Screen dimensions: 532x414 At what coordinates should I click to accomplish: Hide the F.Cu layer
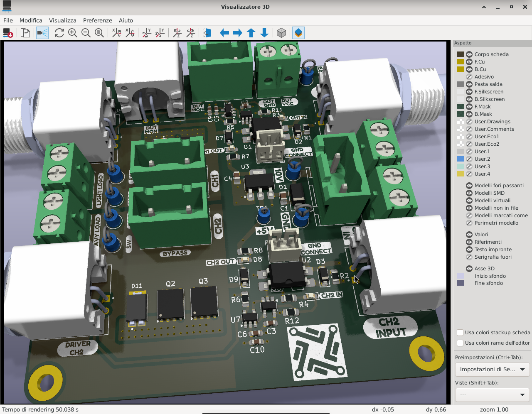point(469,62)
